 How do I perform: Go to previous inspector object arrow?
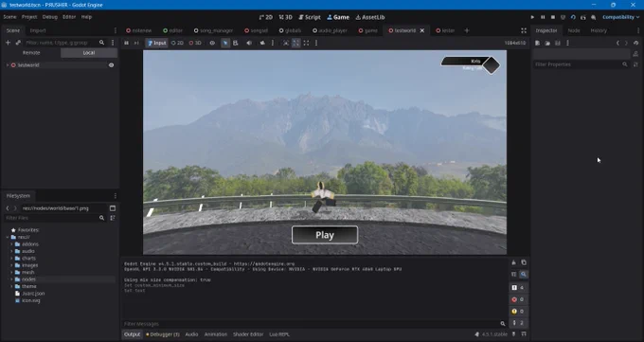click(617, 43)
